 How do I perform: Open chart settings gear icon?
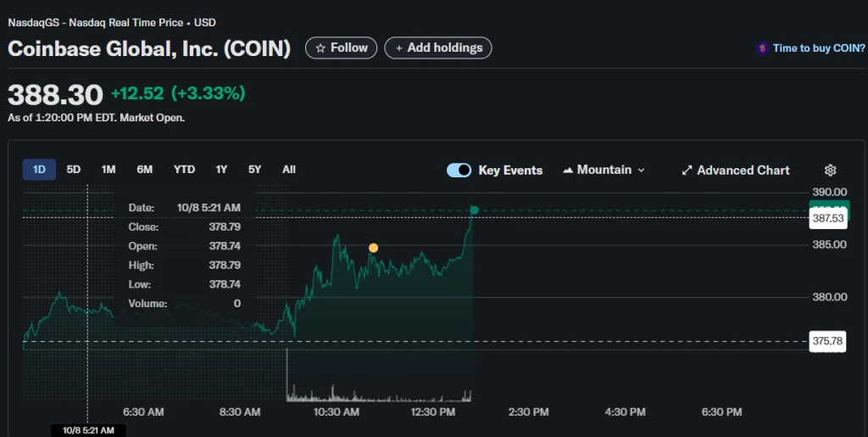click(x=830, y=170)
